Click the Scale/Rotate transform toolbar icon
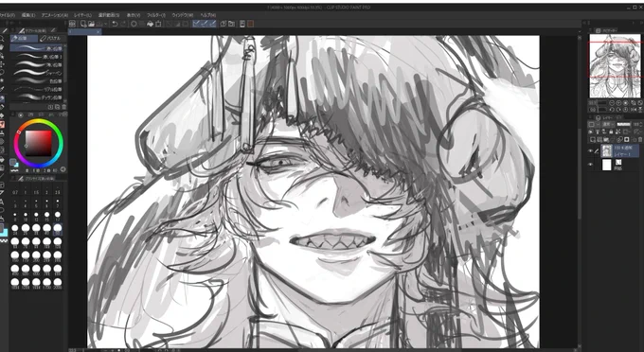644x352 pixels. pyautogui.click(x=158, y=24)
